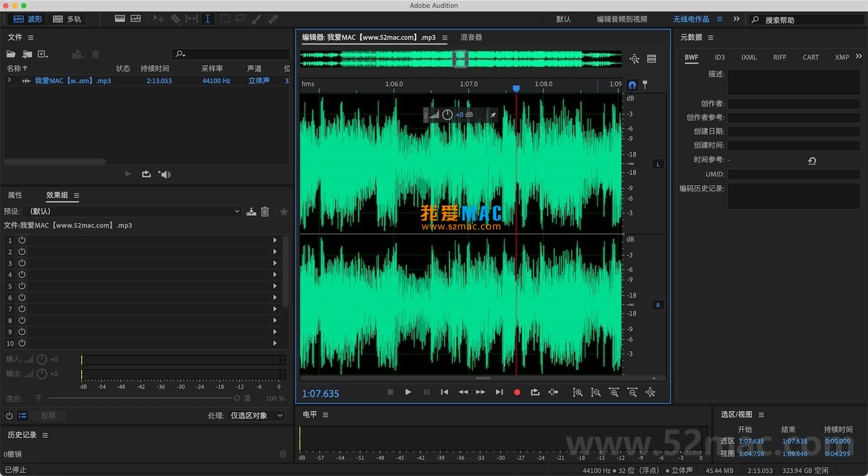Toggle the favorite star in Effects Rack
The image size is (868, 476).
coord(284,211)
